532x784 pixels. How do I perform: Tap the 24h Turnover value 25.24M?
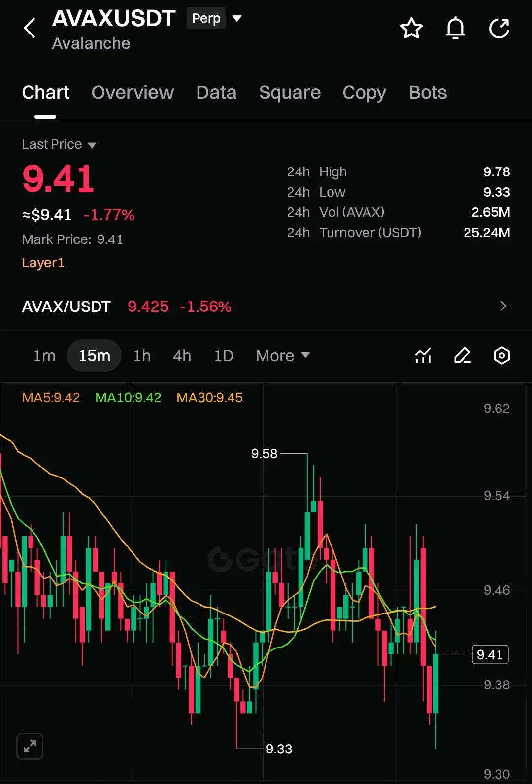click(487, 233)
